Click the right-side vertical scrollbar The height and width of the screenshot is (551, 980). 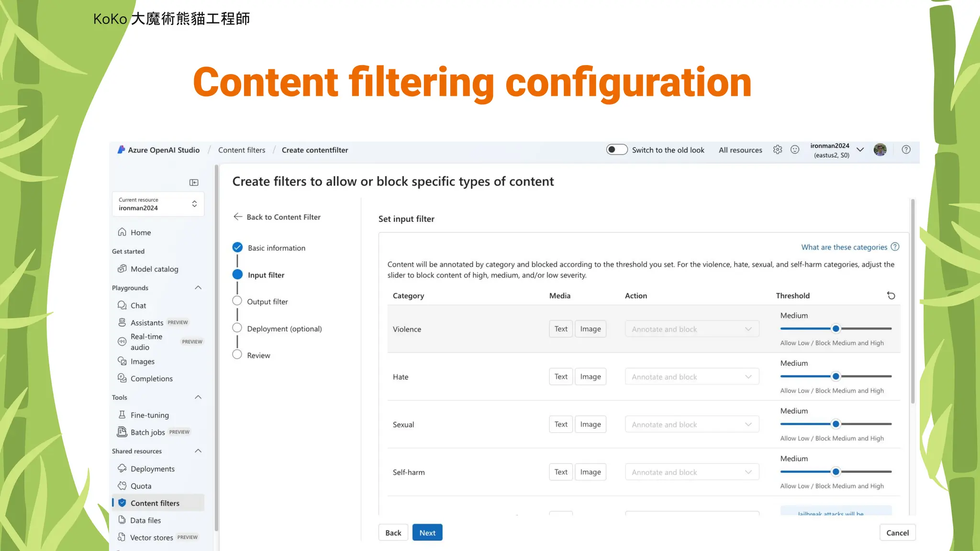click(913, 301)
